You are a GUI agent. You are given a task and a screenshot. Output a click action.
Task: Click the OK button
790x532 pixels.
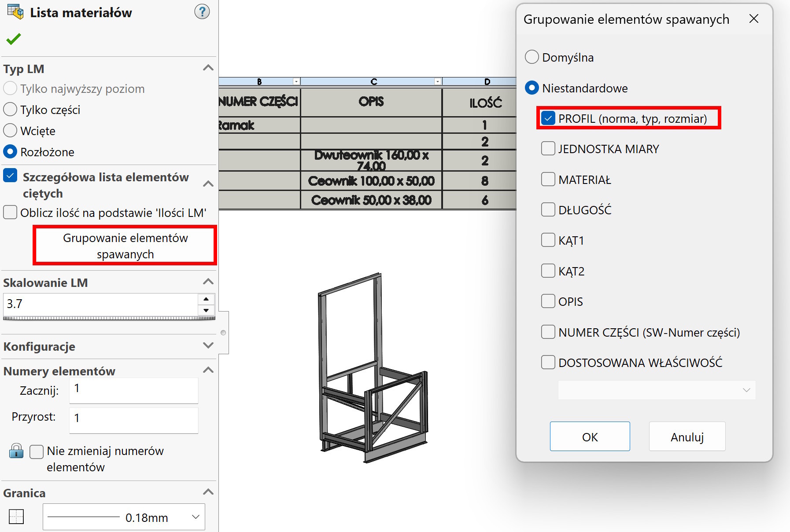590,437
